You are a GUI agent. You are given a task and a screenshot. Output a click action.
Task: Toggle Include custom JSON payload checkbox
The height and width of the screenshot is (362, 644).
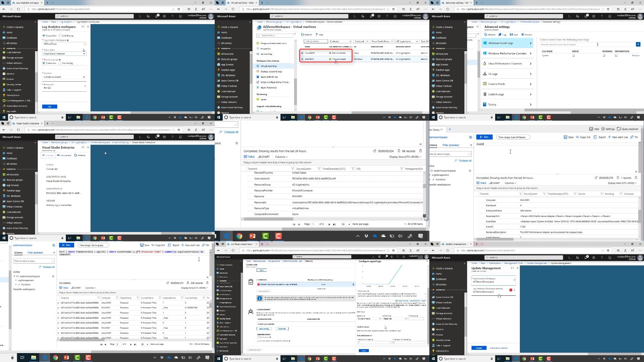tap(258, 341)
